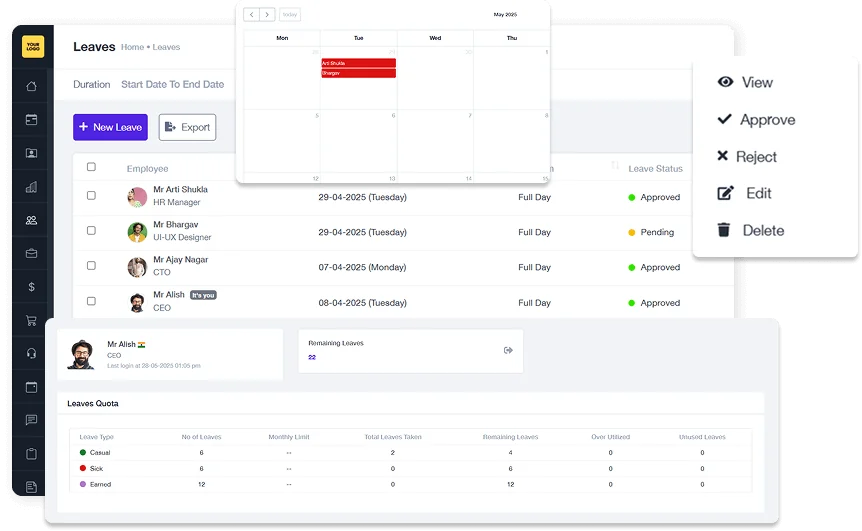Click the New Leave button
The width and height of the screenshot is (862, 531).
pyautogui.click(x=110, y=127)
